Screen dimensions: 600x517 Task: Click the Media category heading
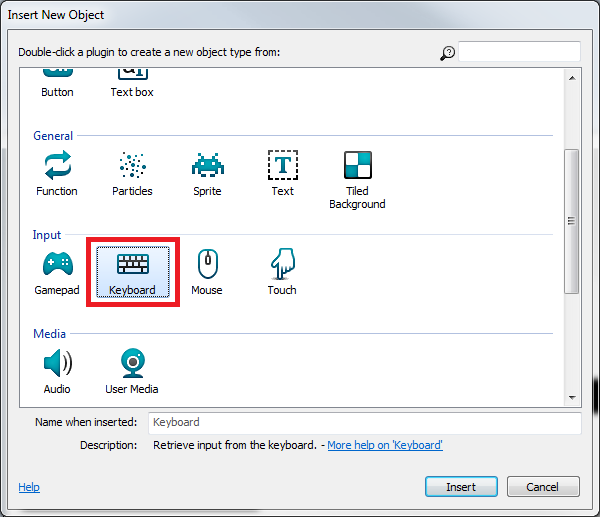point(49,334)
